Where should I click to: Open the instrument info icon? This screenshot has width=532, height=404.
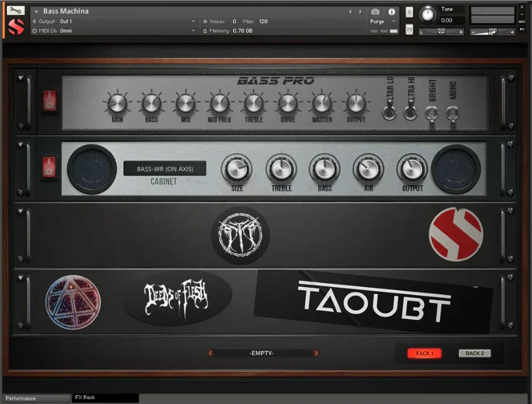[x=390, y=11]
